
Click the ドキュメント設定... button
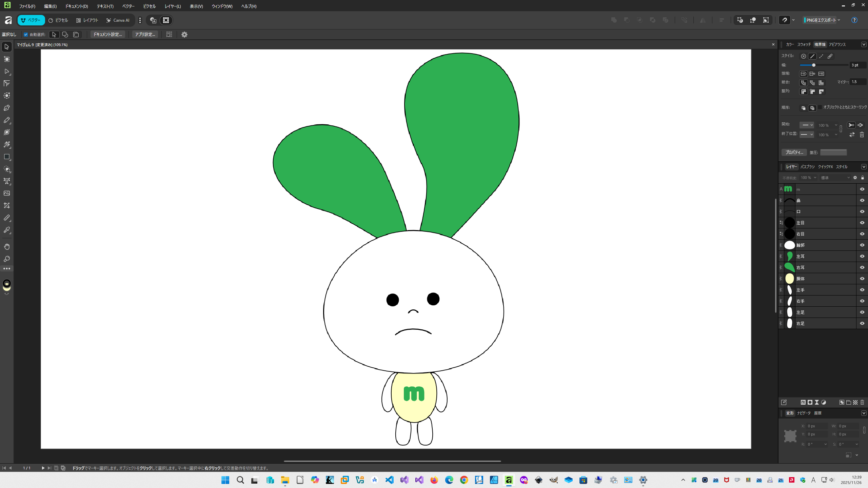(x=107, y=35)
